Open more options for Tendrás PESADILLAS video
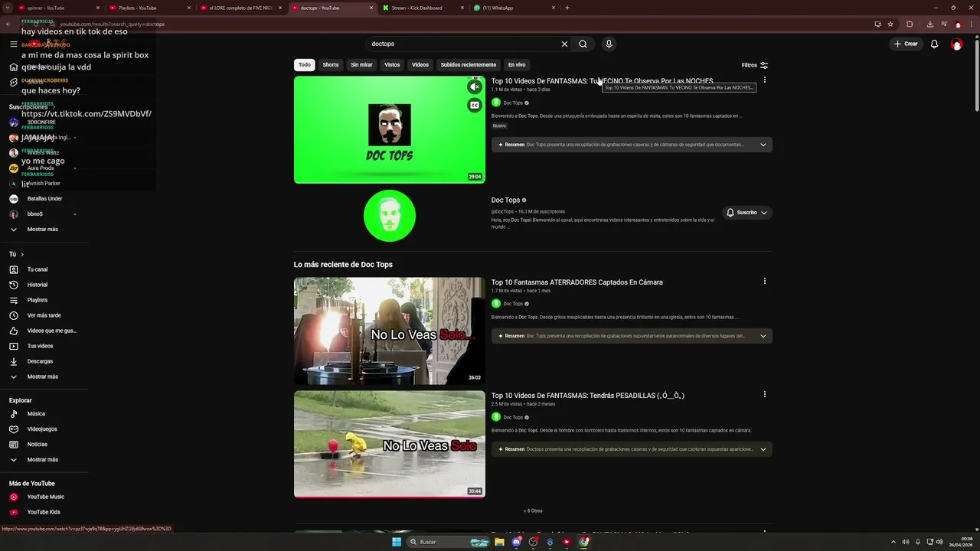This screenshot has height=551, width=980. point(764,395)
